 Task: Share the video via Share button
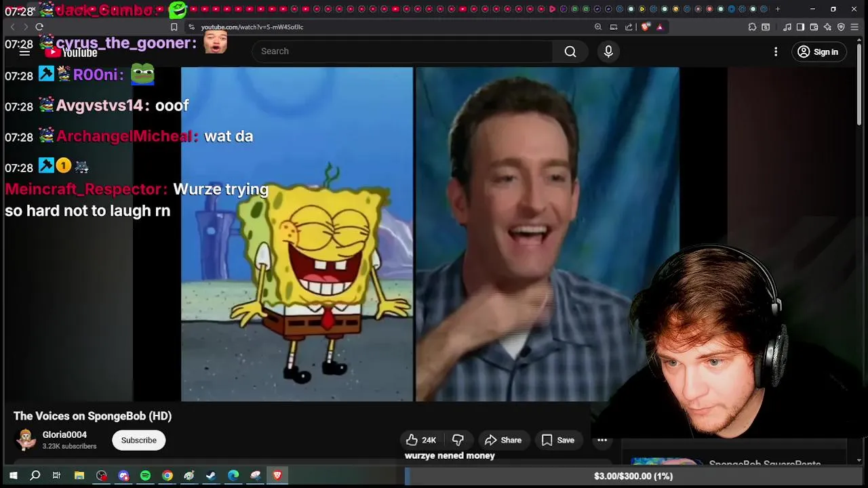click(x=502, y=440)
